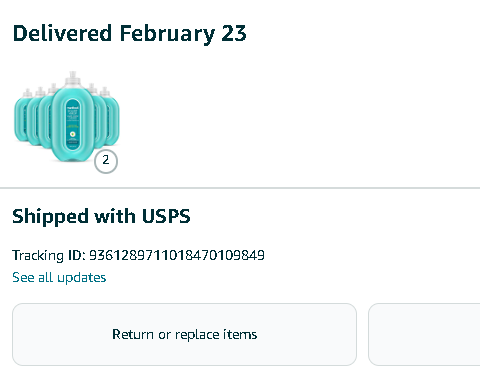The image size is (480, 375).
Task: Click the oval label on the front bottle
Action: (73, 123)
